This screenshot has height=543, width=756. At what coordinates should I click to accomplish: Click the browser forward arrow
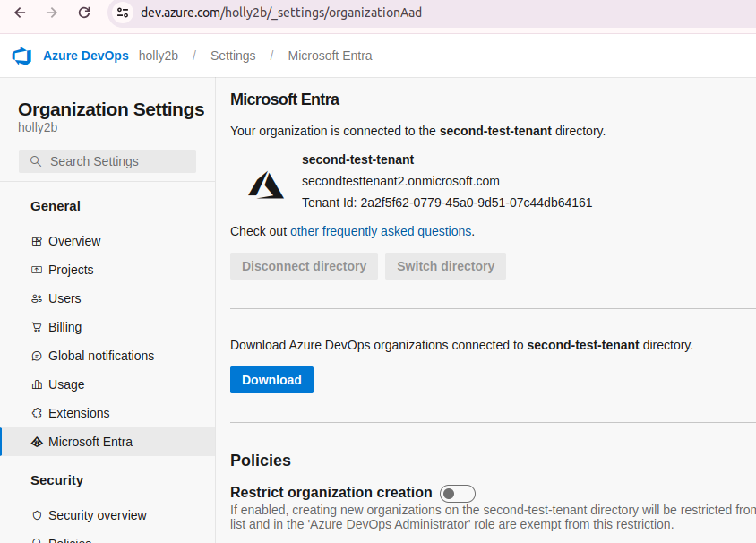(x=52, y=13)
